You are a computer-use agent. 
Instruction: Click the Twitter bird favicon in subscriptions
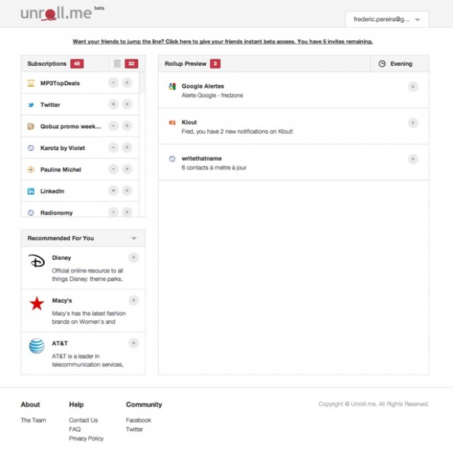[31, 105]
